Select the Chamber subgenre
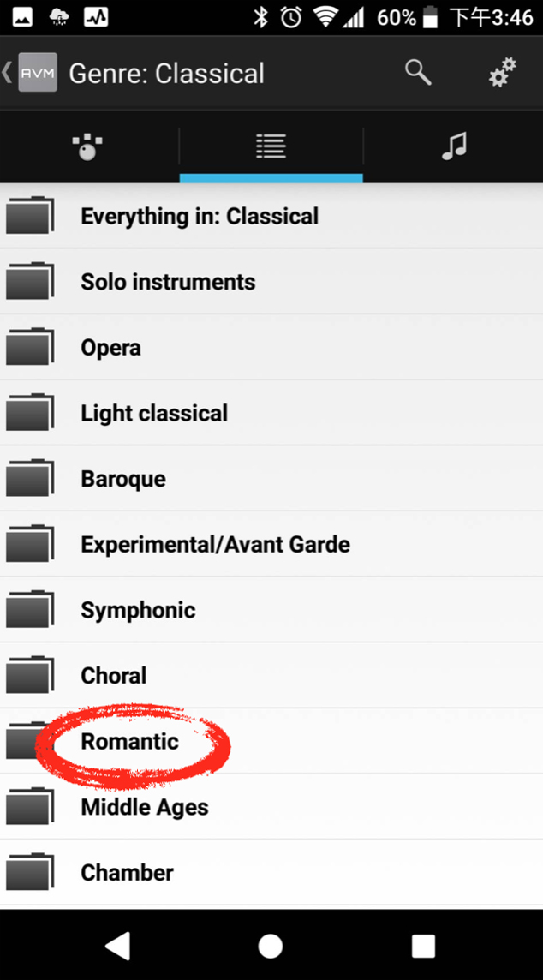Image resolution: width=543 pixels, height=980 pixels. pyautogui.click(x=271, y=872)
